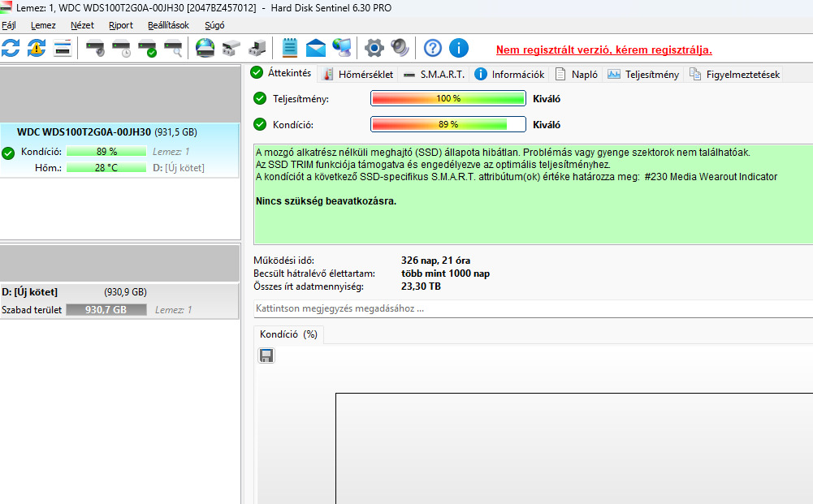The width and height of the screenshot is (813, 504).
Task: Click the (930,9 GB) volume size text
Action: coord(125,292)
